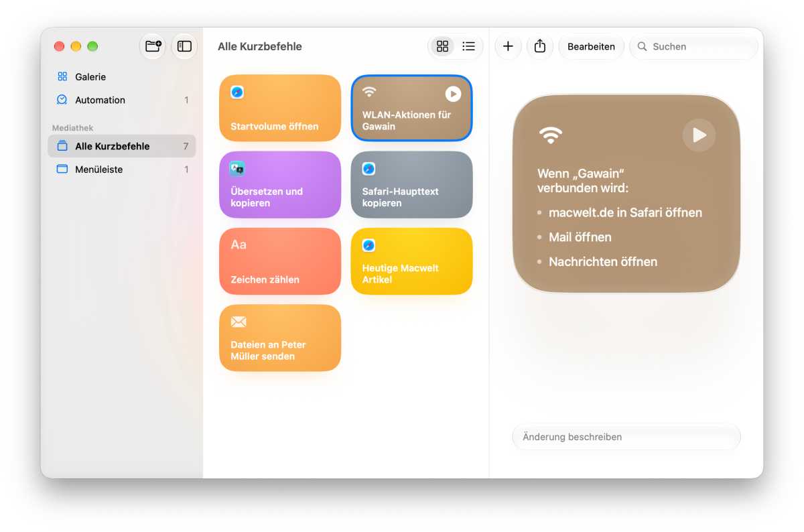Click the Mediathek section header
Screen dimensions: 804x532
tap(72, 127)
